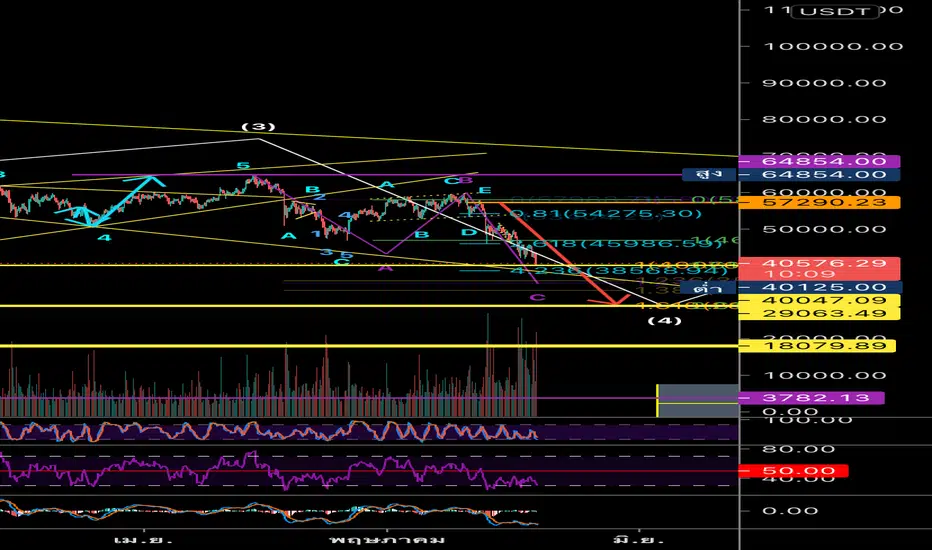Viewport: 932px width, 550px height.
Task: Select the red 50.00 RSI level label
Action: click(793, 471)
